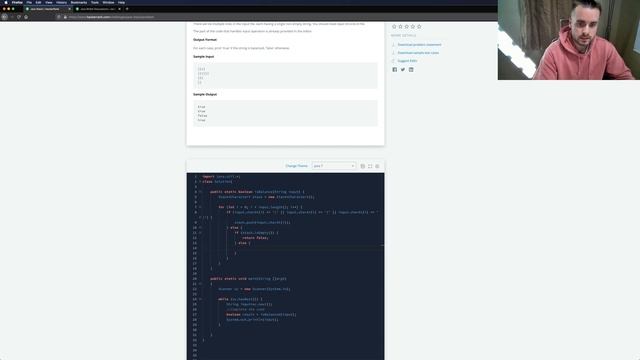Click the Sample Output code box
This screenshot has width=640, height=360.
[285, 113]
